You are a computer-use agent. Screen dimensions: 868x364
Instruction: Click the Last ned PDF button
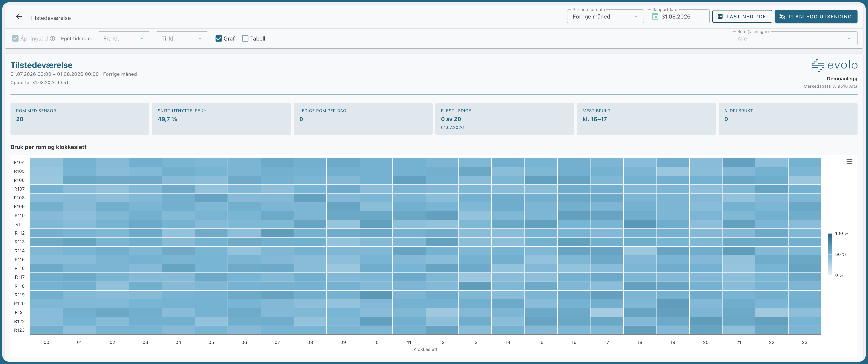coord(742,17)
